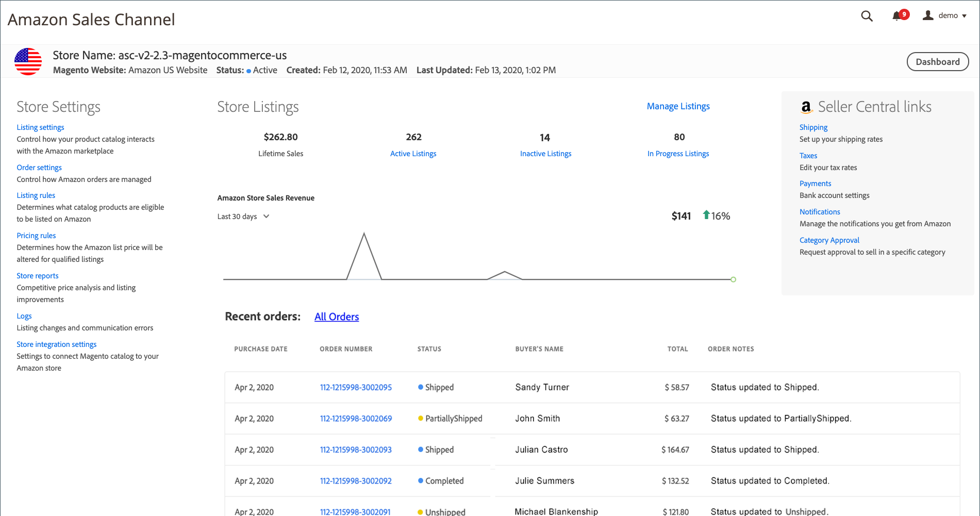Image resolution: width=980 pixels, height=516 pixels.
Task: Open the All Orders link
Action: pos(336,317)
